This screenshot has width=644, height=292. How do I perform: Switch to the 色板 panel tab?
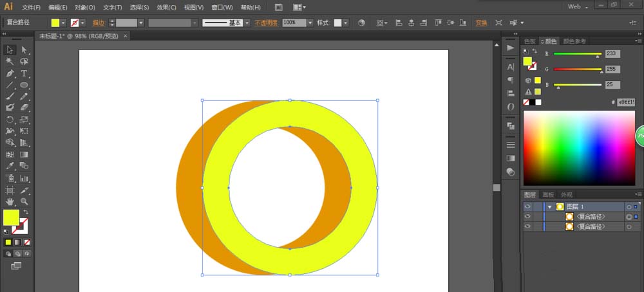click(530, 41)
